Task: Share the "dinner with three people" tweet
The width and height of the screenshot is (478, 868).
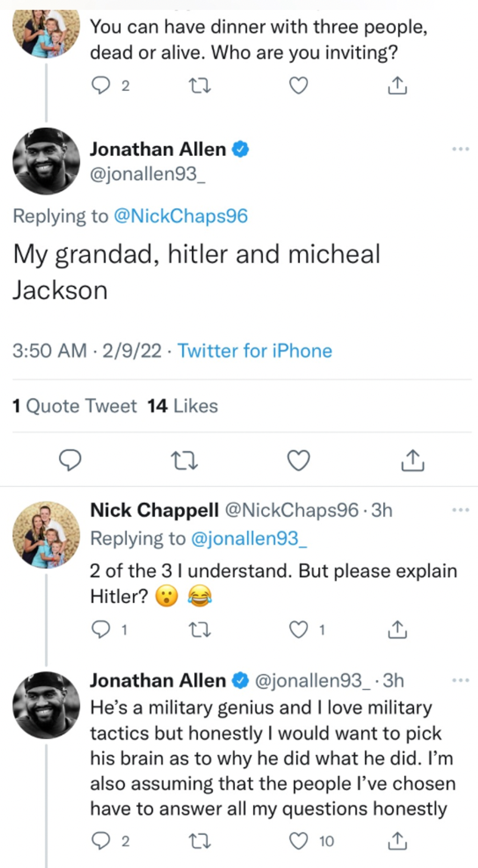Action: click(398, 86)
